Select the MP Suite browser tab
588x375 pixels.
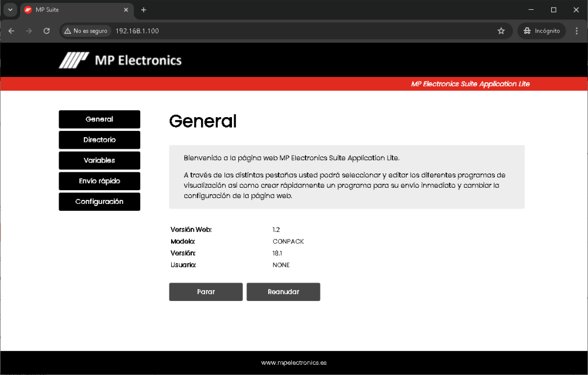[x=76, y=10]
